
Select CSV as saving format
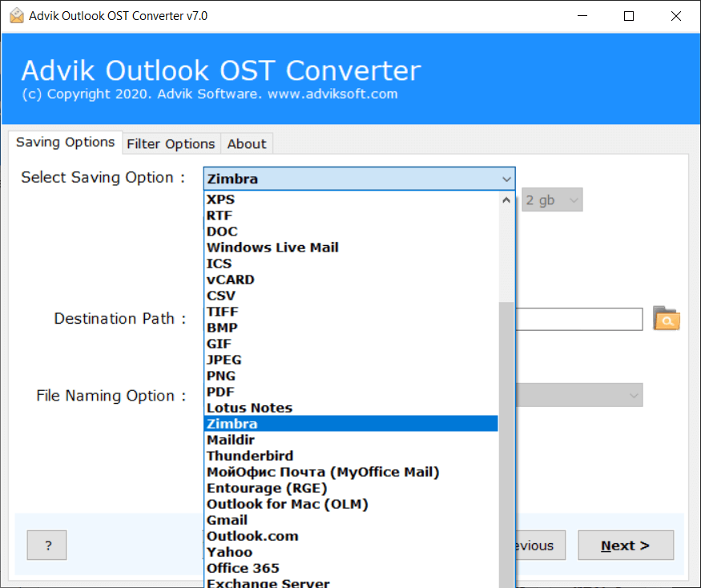tap(351, 296)
